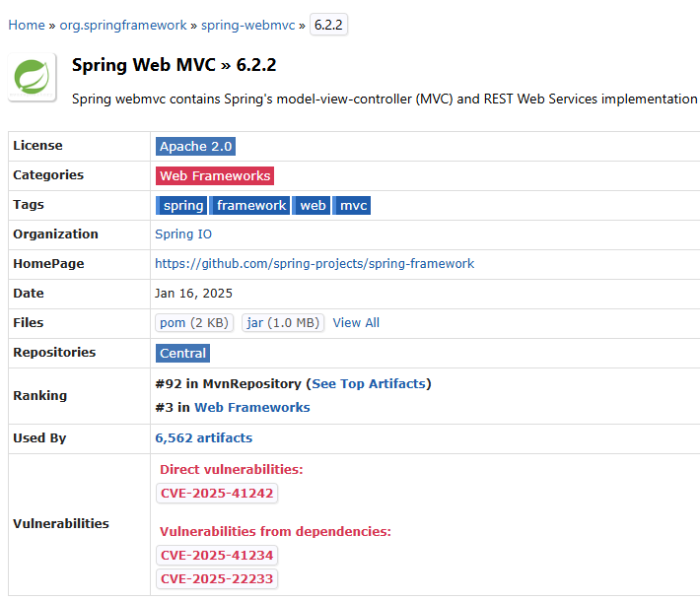Download the pom (2 KB) file
This screenshot has height=601, width=700.
click(x=194, y=322)
